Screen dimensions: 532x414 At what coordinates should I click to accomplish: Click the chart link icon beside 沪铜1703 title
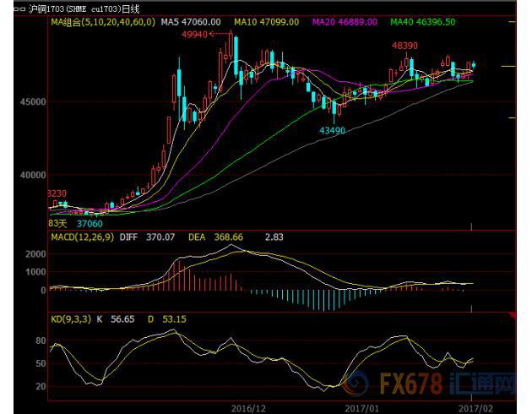18,7
